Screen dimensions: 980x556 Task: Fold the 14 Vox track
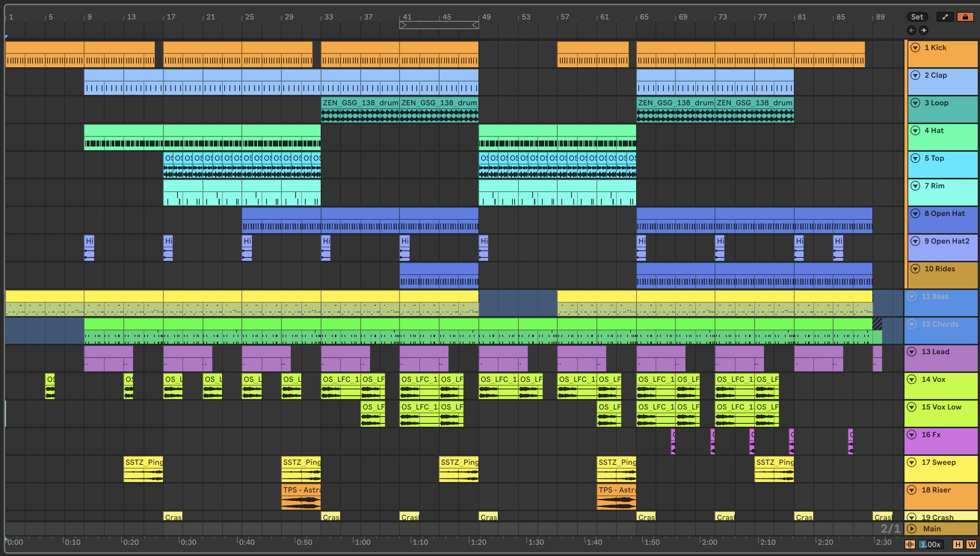click(x=912, y=379)
